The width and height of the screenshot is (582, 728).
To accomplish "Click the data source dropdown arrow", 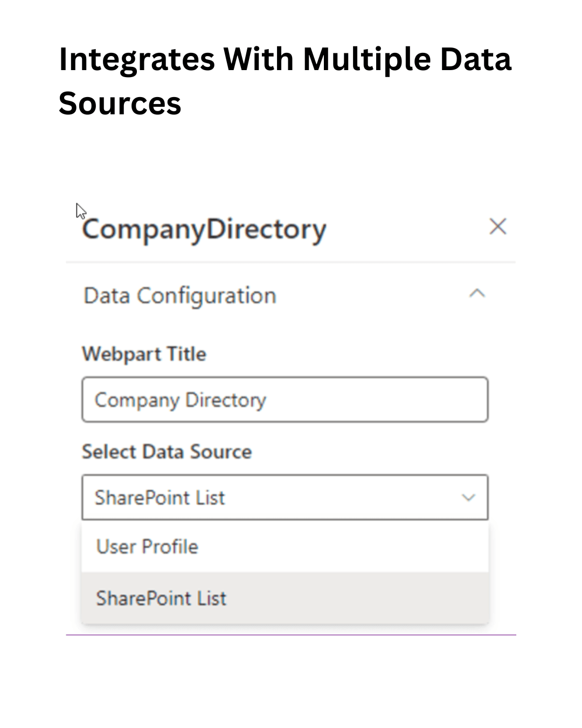I will coord(468,497).
